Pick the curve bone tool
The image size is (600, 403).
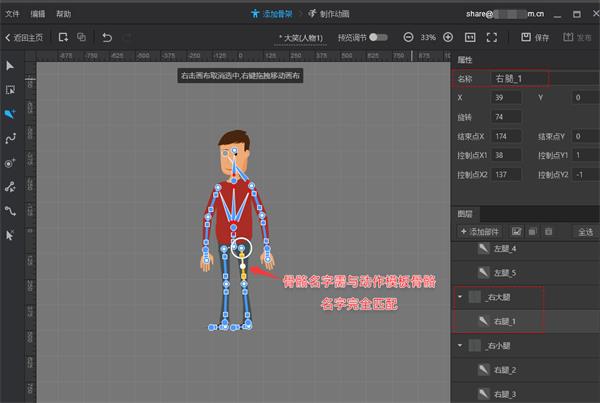11,139
